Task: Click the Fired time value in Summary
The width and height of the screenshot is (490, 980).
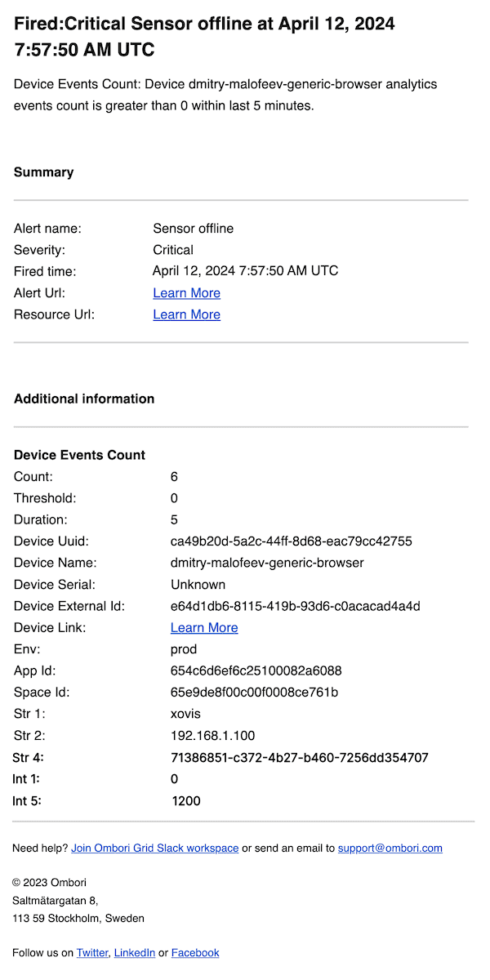Action: [x=245, y=271]
